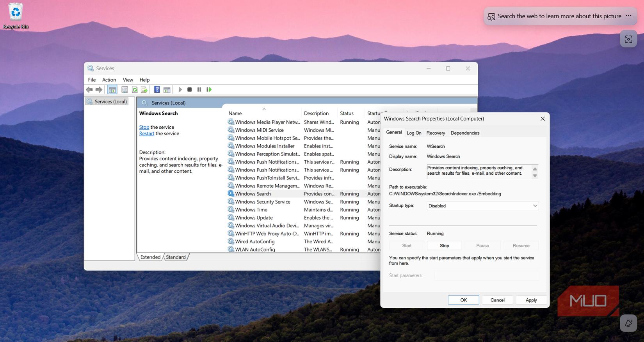Click the notification bell icon at bottom right

pyautogui.click(x=628, y=323)
